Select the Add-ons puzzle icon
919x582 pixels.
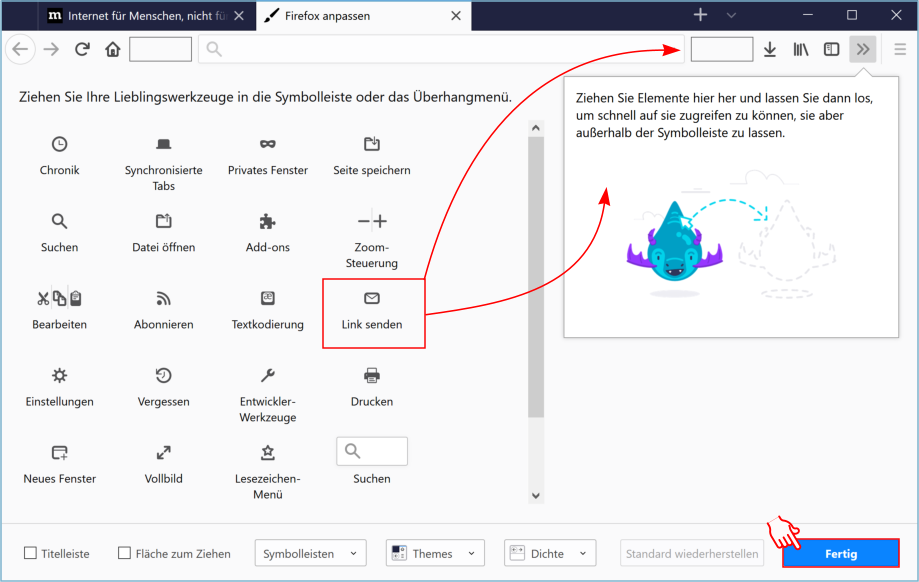coord(267,221)
